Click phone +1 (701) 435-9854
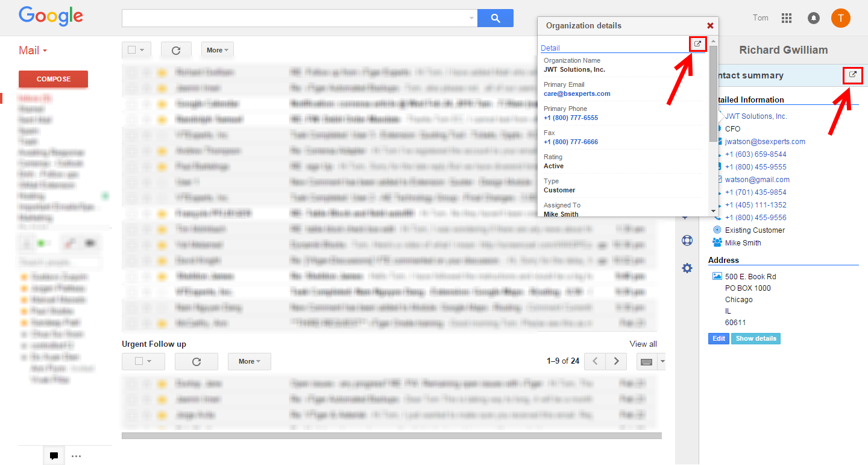Viewport: 868px width, 465px height. coord(755,192)
